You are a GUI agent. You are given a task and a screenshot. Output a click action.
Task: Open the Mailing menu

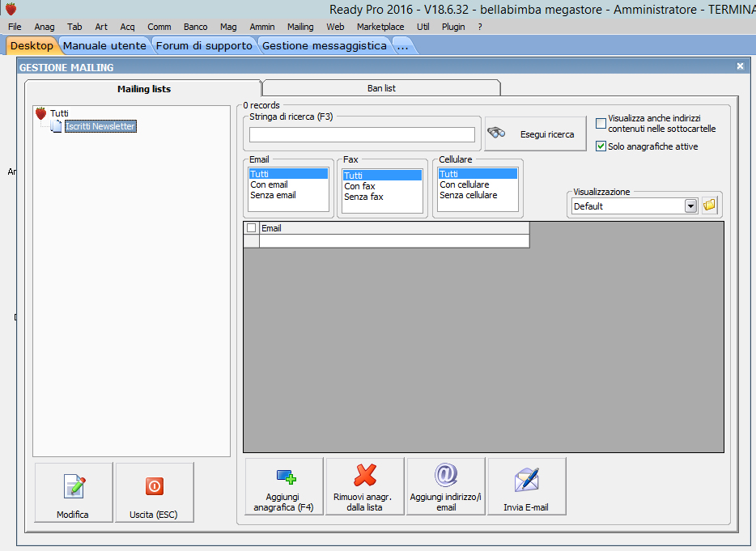point(300,27)
